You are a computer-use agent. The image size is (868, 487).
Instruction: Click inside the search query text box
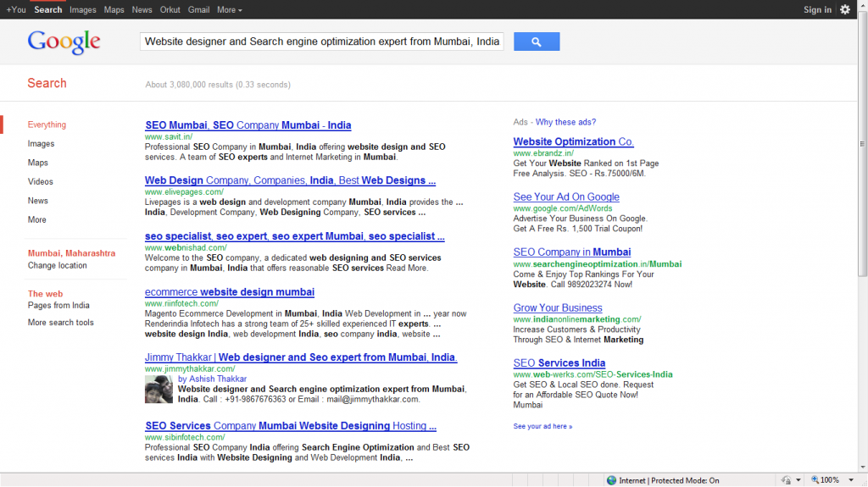pos(322,42)
